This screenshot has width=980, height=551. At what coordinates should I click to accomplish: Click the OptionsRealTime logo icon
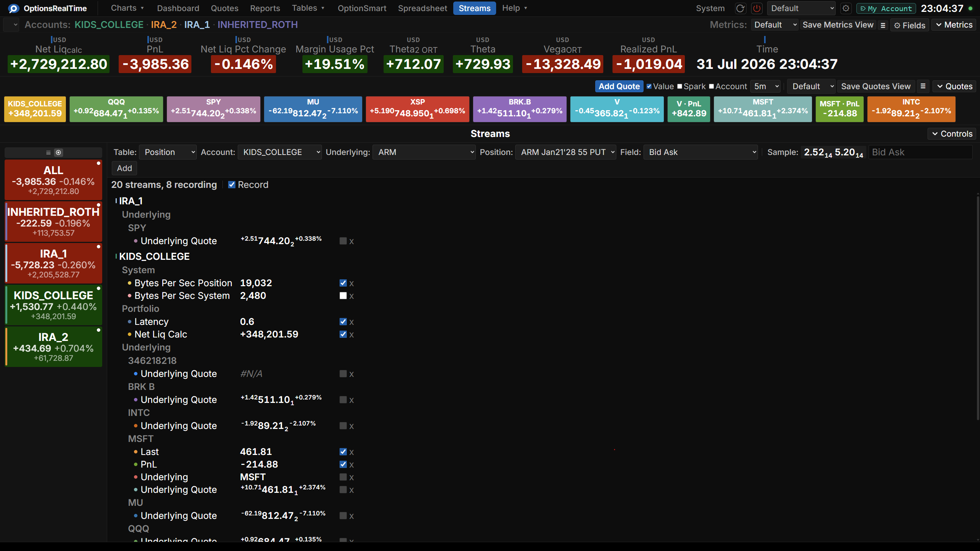14,8
